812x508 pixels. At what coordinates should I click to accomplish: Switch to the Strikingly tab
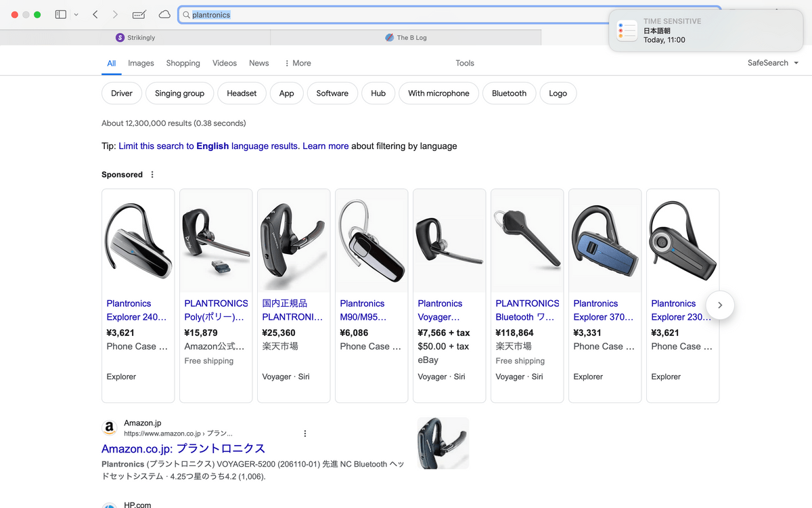coord(135,38)
